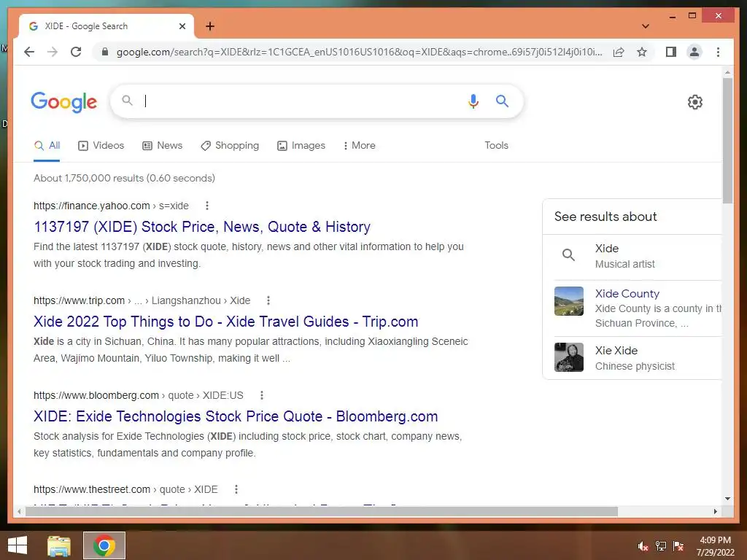Switch to News results

pos(163,146)
